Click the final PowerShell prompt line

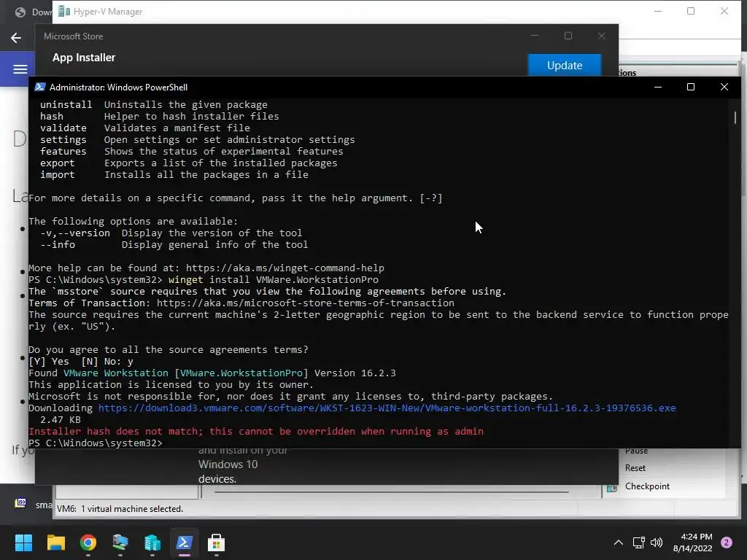[x=96, y=443]
